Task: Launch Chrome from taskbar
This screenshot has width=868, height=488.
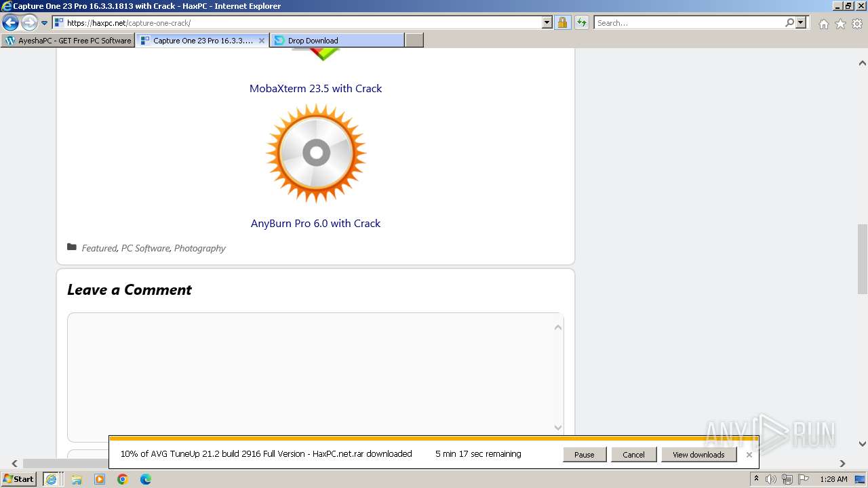Action: pos(123,479)
